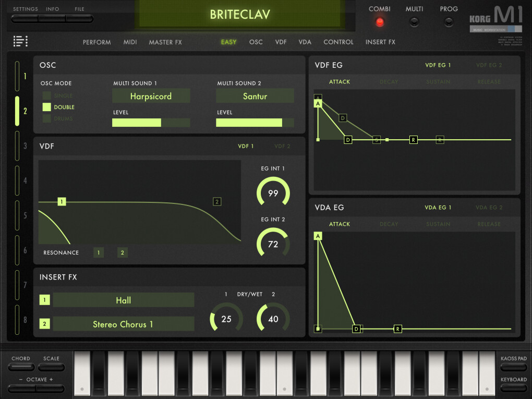532x399 pixels.
Task: Switch to the EASY tab
Action: click(228, 42)
